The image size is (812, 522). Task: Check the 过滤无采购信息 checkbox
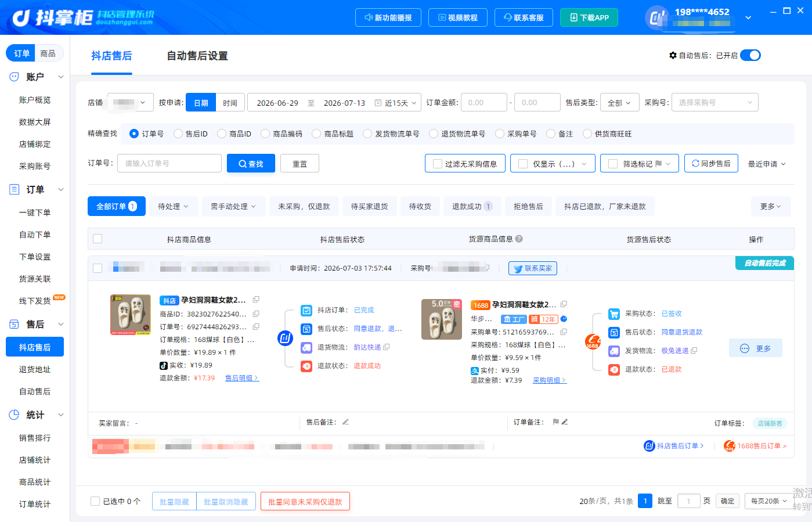click(438, 164)
